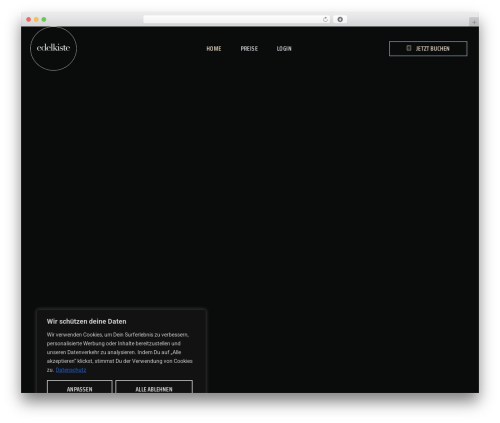Viewport: 500px width, 423px height.
Task: Click the ALLE ABLEHNEN button
Action: point(154,387)
